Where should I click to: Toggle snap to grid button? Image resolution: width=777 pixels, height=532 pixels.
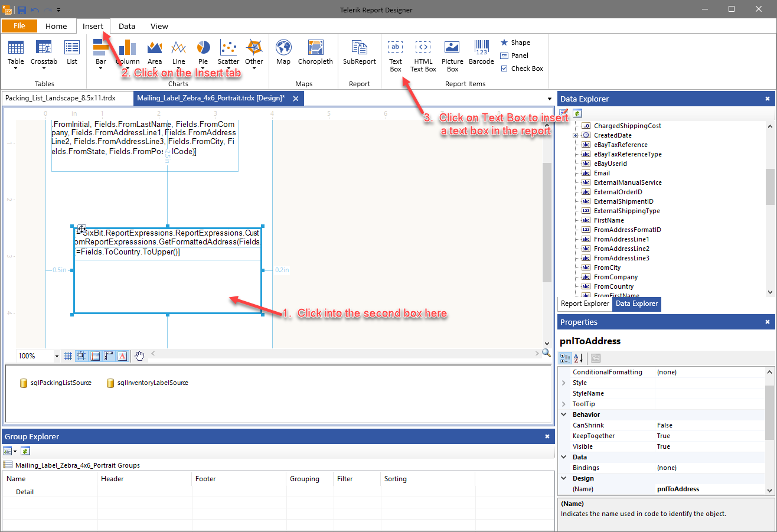click(81, 355)
